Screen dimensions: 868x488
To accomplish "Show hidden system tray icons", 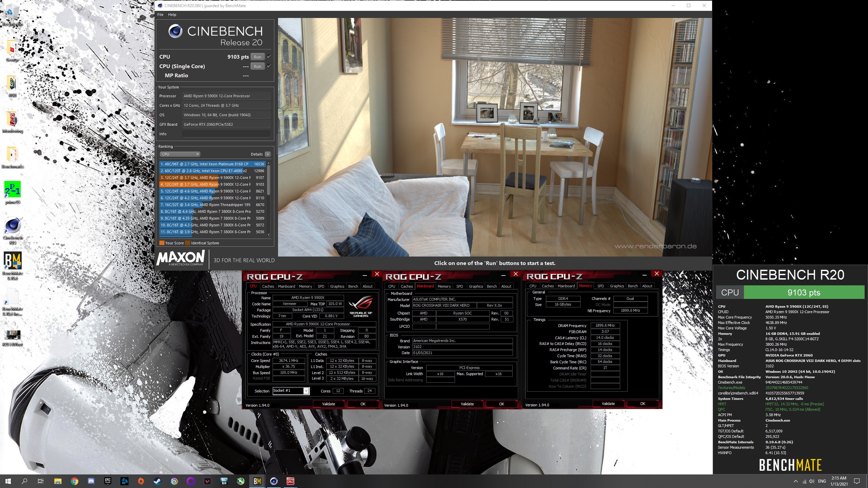I will [x=795, y=481].
